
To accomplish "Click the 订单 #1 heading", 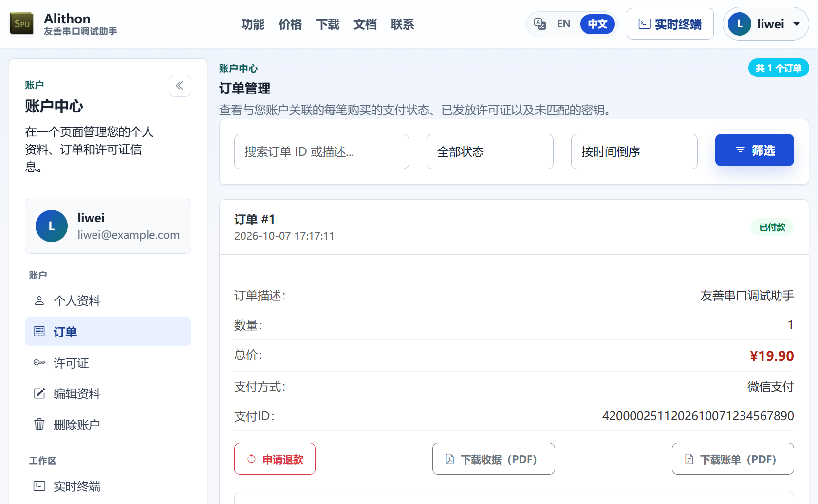I will point(255,219).
